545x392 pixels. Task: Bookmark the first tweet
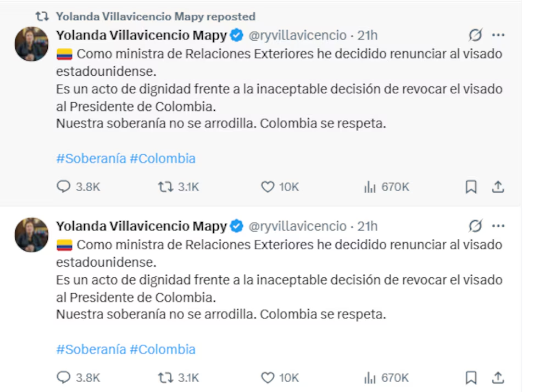click(x=471, y=187)
